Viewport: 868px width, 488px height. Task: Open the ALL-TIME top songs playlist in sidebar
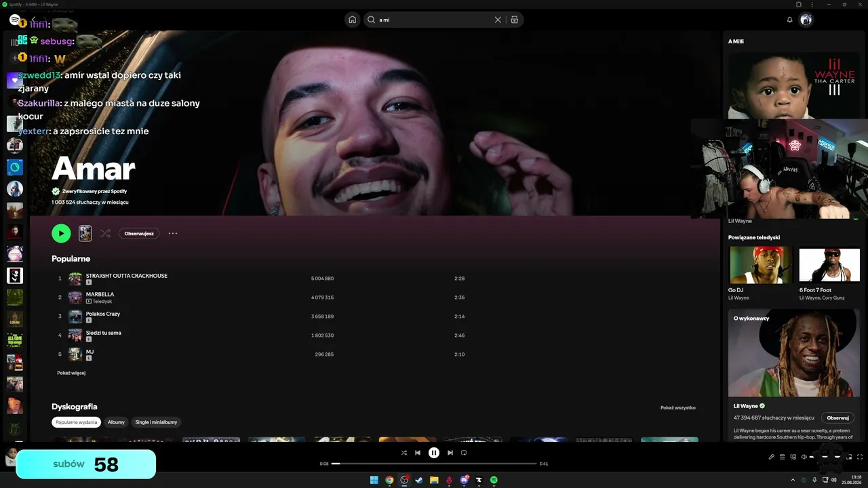[x=15, y=340]
